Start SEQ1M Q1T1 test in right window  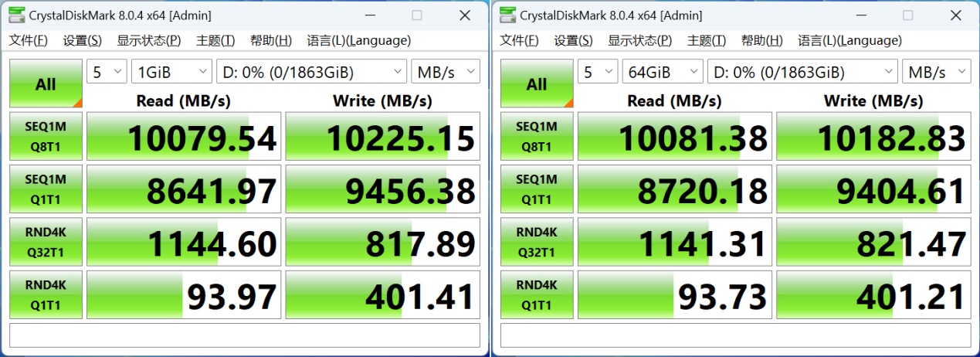click(x=537, y=189)
